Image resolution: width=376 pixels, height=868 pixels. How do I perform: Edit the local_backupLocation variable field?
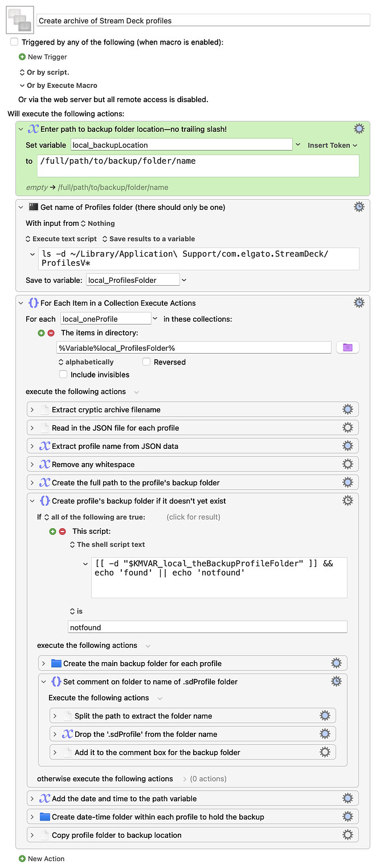click(182, 145)
